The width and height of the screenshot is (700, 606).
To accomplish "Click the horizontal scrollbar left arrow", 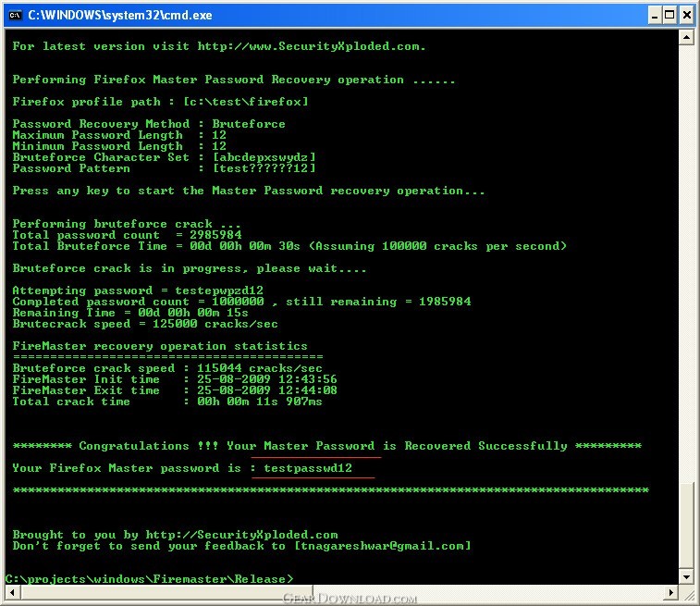I will 13,593.
